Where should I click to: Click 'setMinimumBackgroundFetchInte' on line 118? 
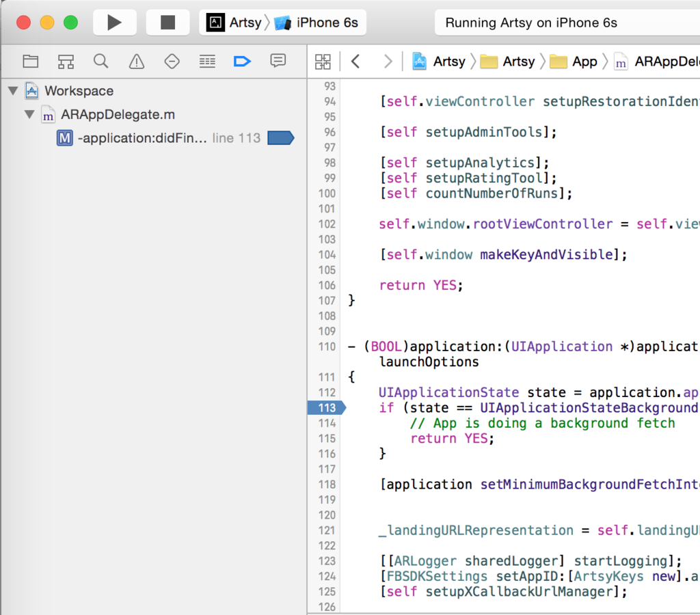pyautogui.click(x=589, y=484)
